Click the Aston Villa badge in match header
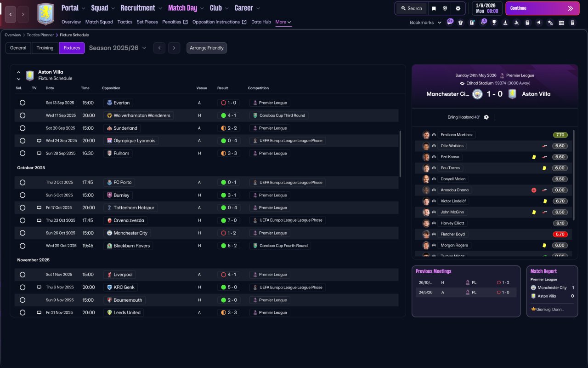Viewport: 588px width, 368px height. pyautogui.click(x=512, y=94)
